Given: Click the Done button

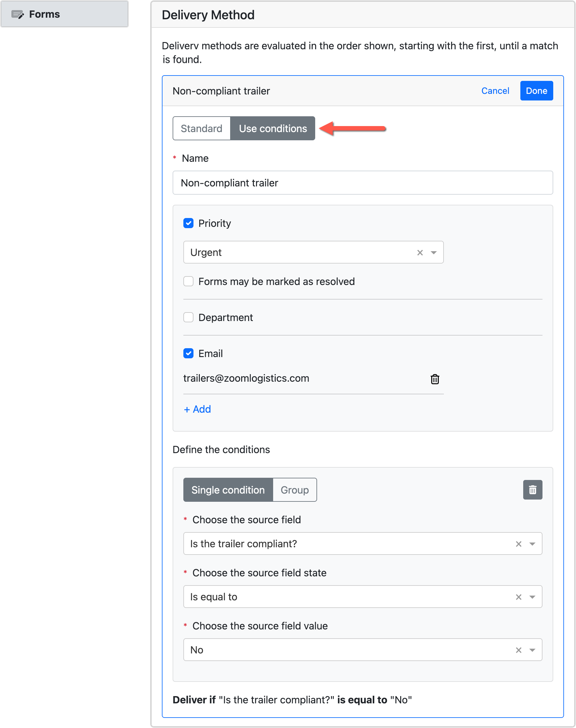Looking at the screenshot, I should (536, 90).
